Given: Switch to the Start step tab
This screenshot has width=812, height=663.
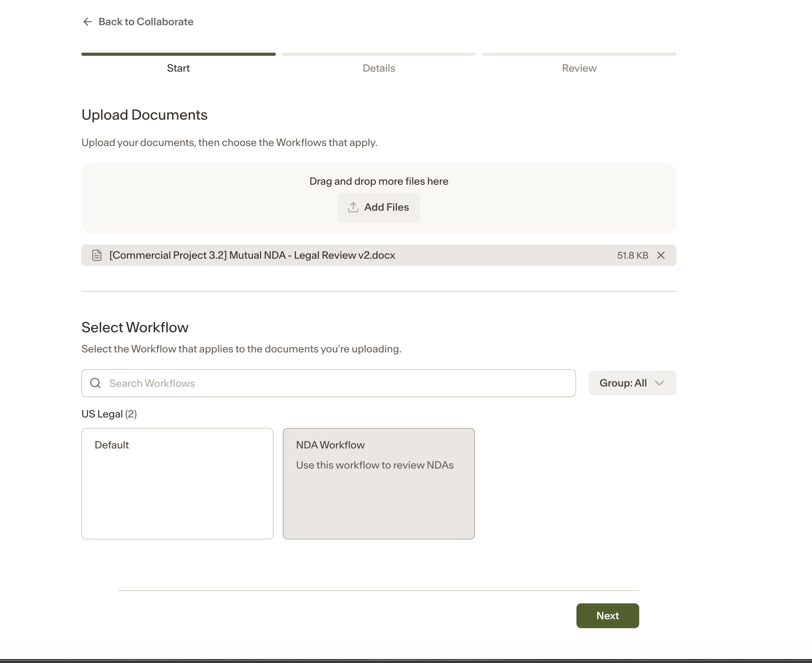Looking at the screenshot, I should coord(178,68).
